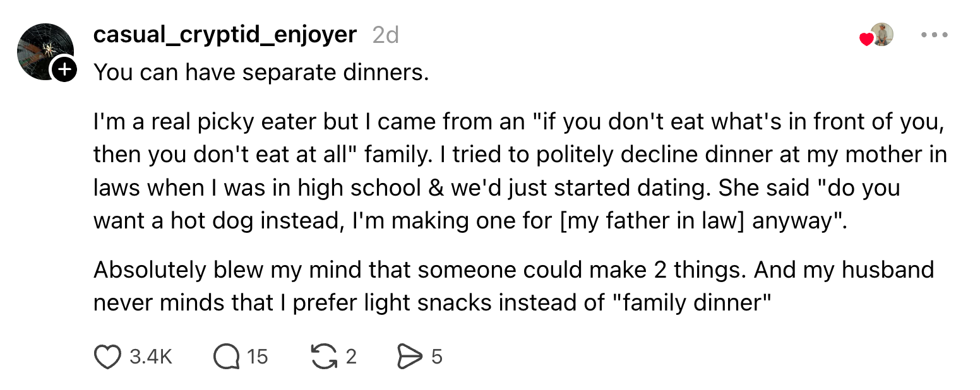Click the "2d" post timestamp
980x390 pixels.
[385, 35]
